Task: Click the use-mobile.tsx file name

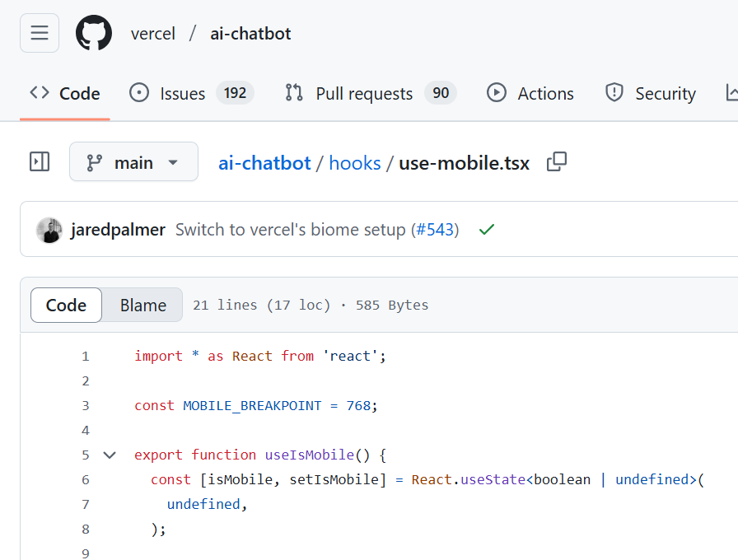Action: pos(464,163)
